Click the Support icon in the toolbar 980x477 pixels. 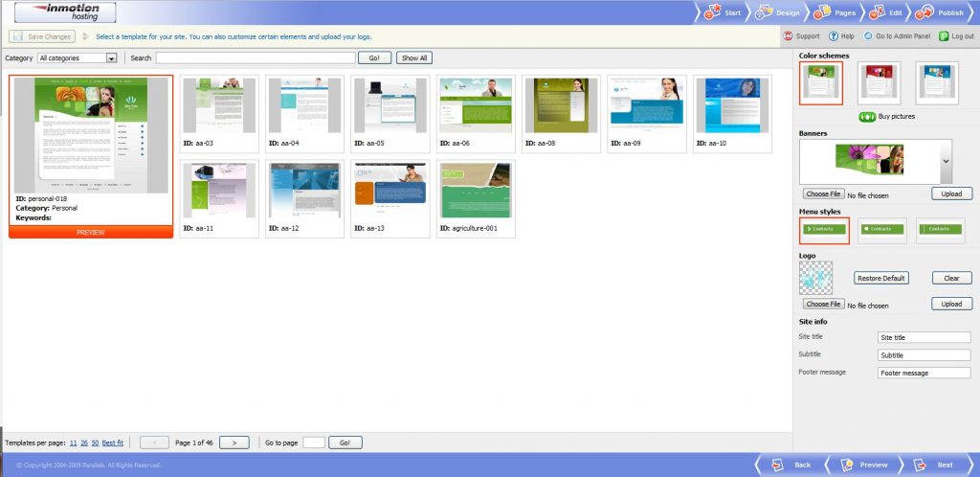pyautogui.click(x=788, y=36)
